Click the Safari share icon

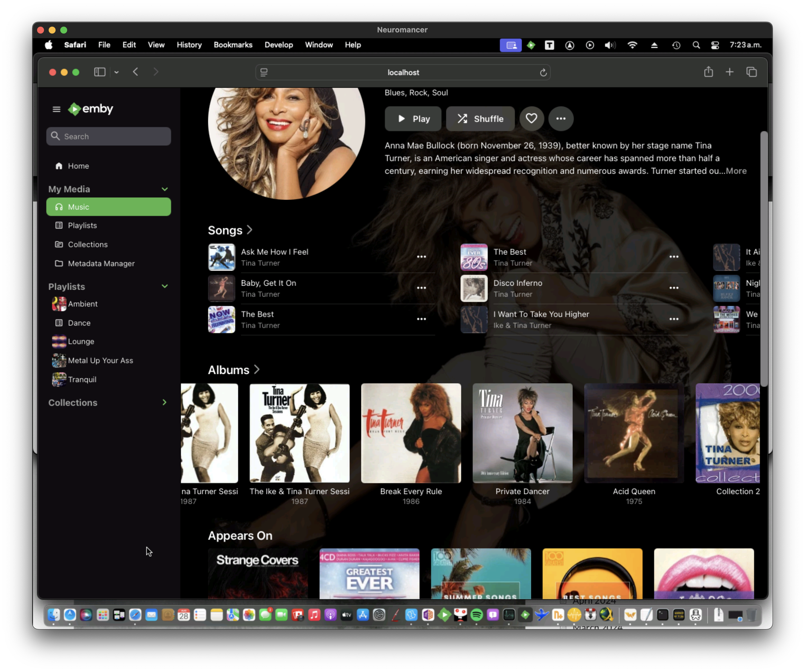point(708,72)
